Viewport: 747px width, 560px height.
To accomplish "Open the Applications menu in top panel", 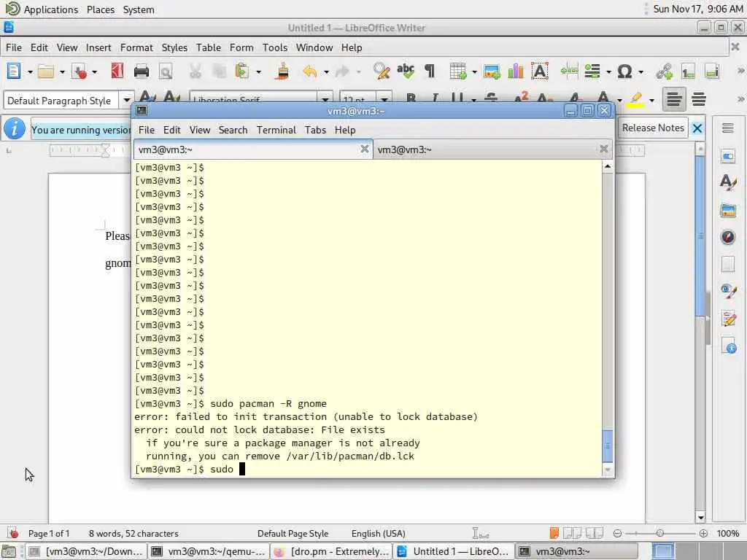I will click(51, 9).
